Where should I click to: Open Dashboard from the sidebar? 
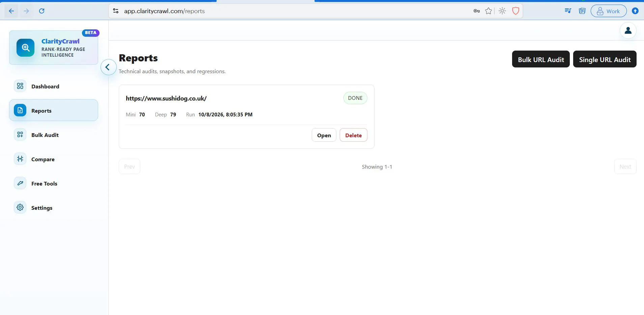54,86
